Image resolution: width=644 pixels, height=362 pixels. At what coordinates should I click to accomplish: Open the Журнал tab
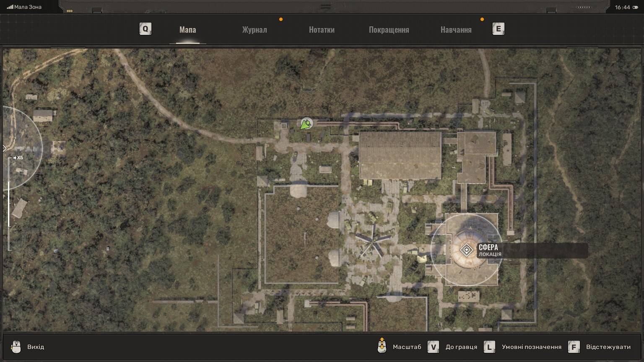(254, 30)
